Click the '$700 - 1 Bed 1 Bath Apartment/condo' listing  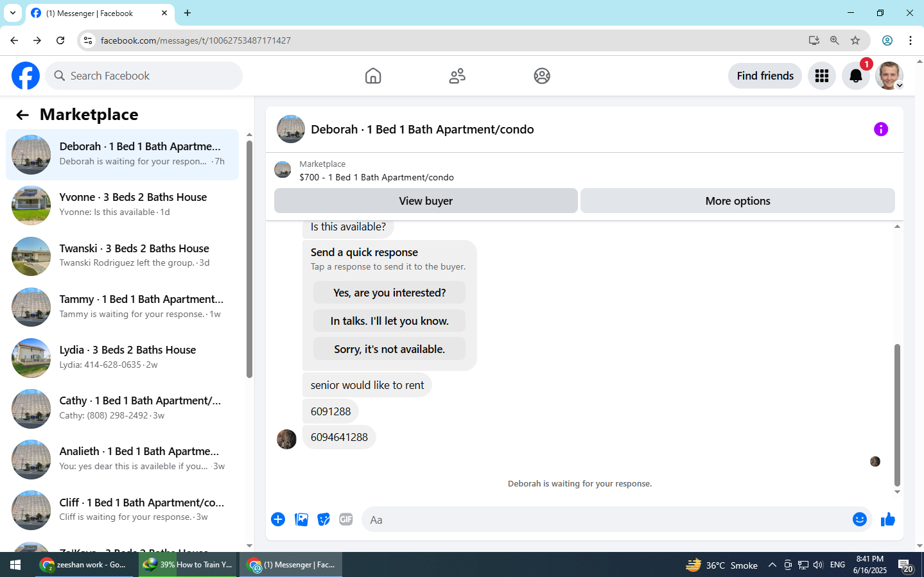(376, 177)
